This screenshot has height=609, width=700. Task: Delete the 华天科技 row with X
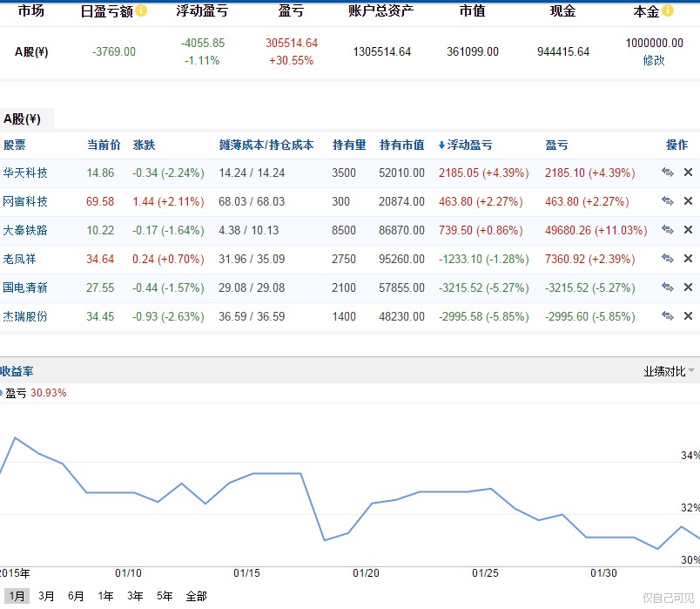[688, 172]
